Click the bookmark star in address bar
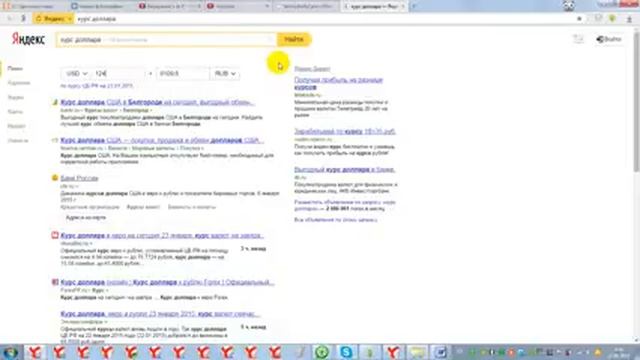 (x=579, y=19)
